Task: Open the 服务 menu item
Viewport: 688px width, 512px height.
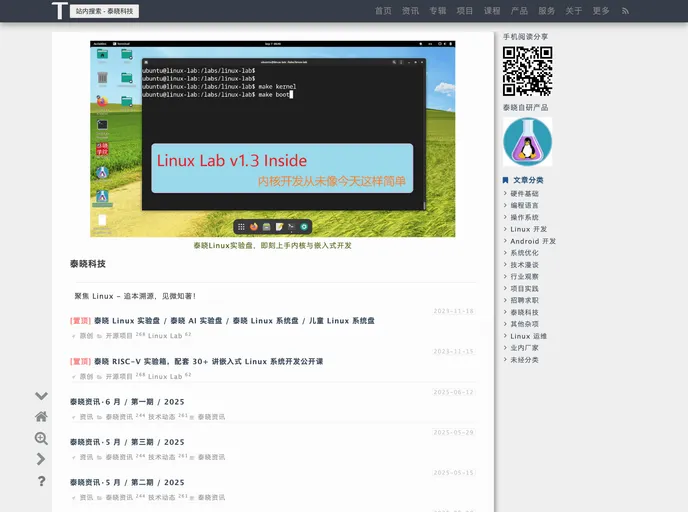Action: coord(546,11)
